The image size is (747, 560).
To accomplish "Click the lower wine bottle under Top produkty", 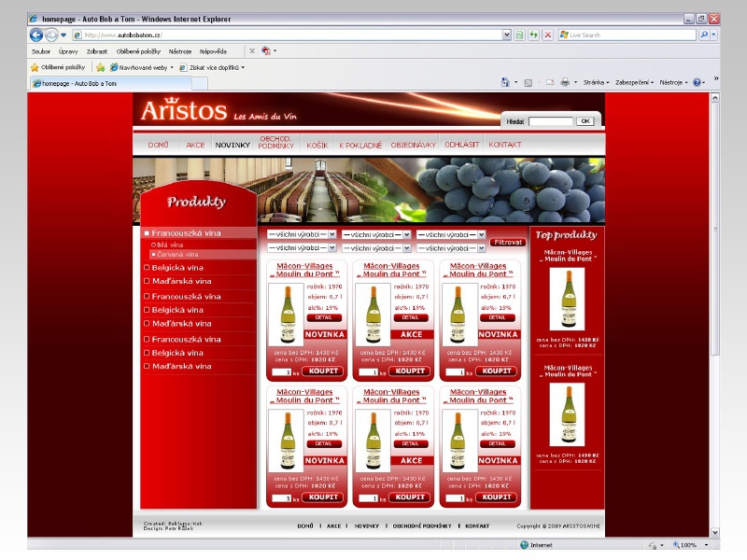I will click(567, 413).
